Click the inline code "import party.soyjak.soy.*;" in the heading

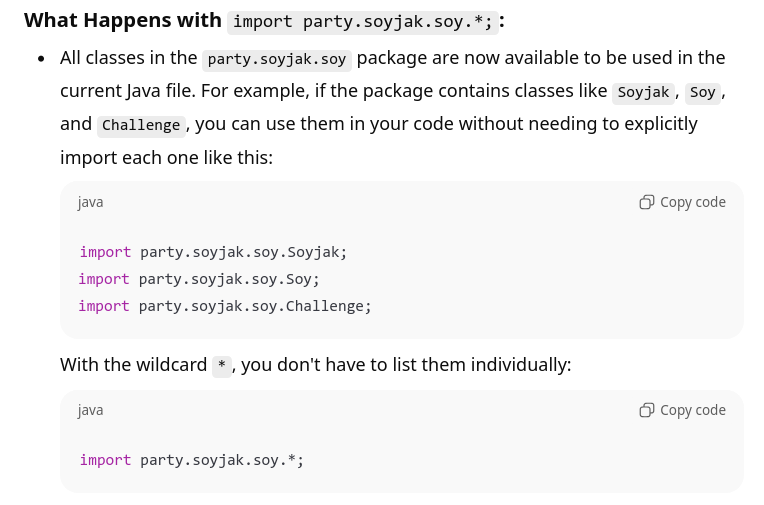(362, 22)
